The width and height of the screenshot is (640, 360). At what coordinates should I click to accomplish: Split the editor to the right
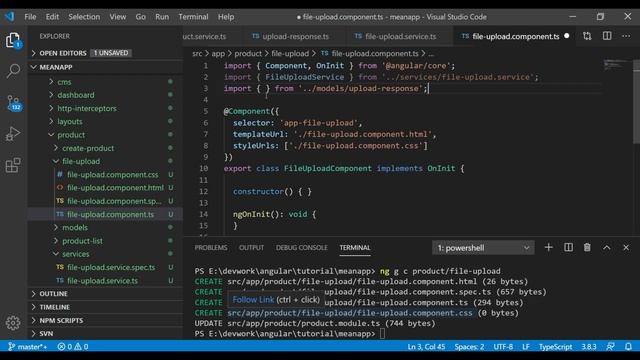pyautogui.click(x=607, y=36)
